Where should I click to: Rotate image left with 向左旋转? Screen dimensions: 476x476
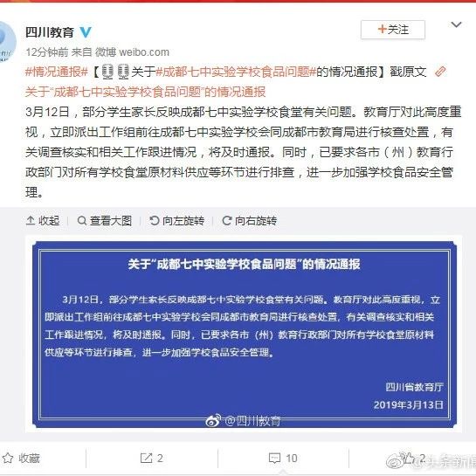(176, 221)
